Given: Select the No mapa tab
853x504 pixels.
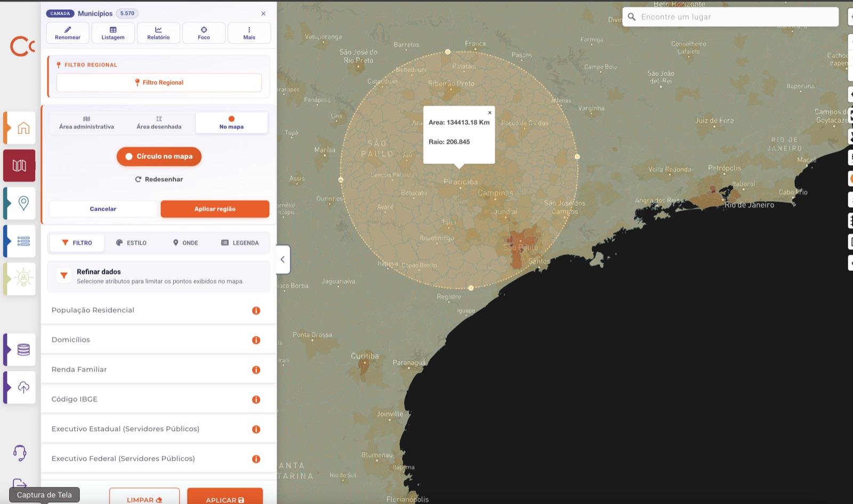Looking at the screenshot, I should point(231,123).
